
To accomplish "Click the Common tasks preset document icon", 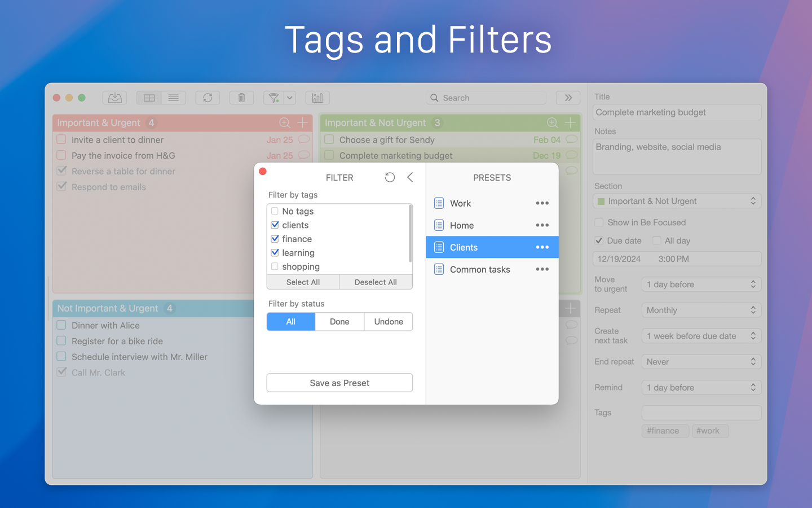I will pyautogui.click(x=439, y=269).
